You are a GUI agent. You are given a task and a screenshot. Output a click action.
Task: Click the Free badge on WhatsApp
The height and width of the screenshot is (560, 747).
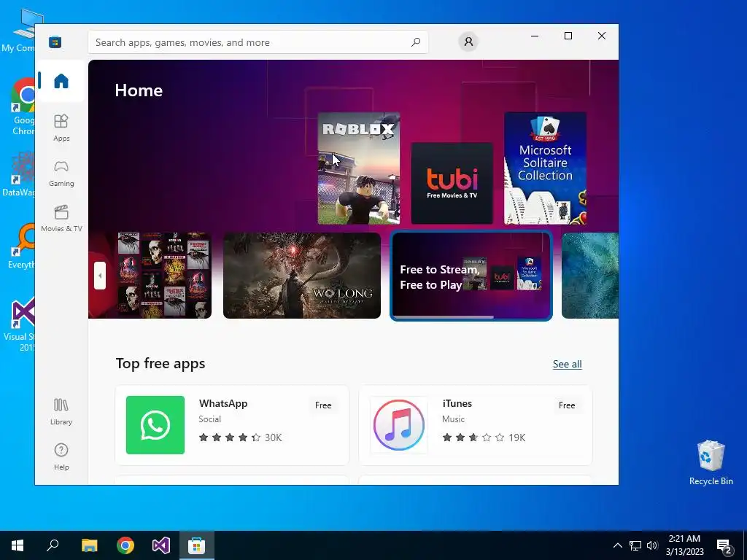pos(323,405)
